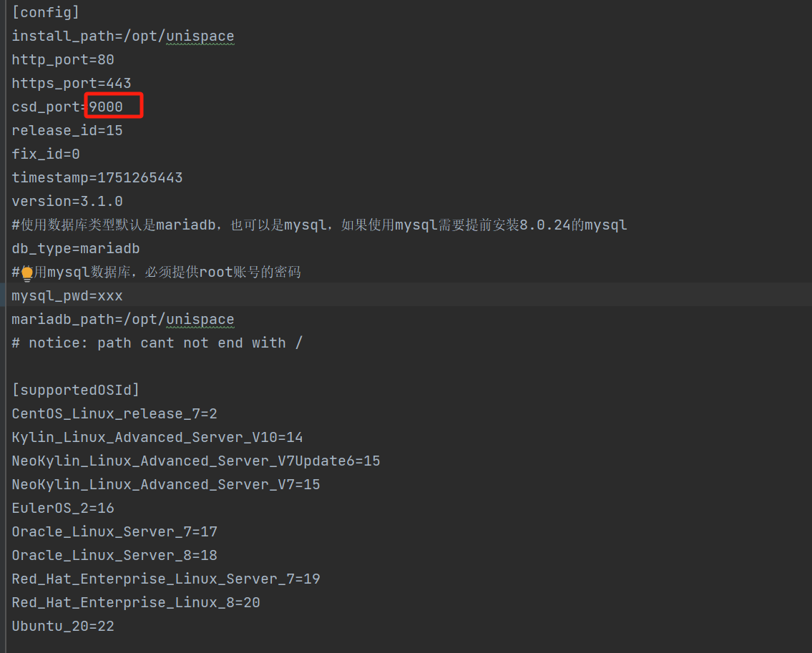Select the http_port=80 line

click(63, 59)
